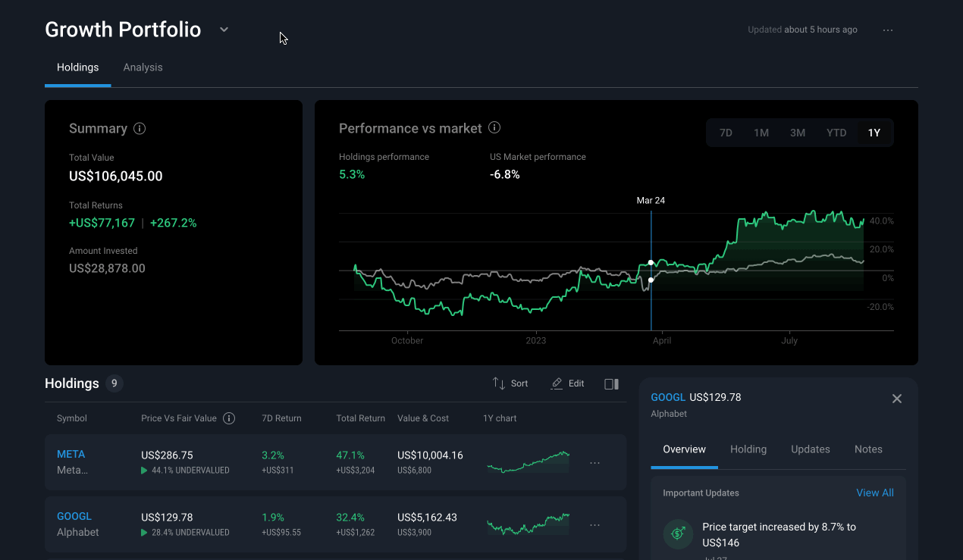Click GOOGL value US$5,162.43
This screenshot has width=963, height=560.
tap(427, 517)
